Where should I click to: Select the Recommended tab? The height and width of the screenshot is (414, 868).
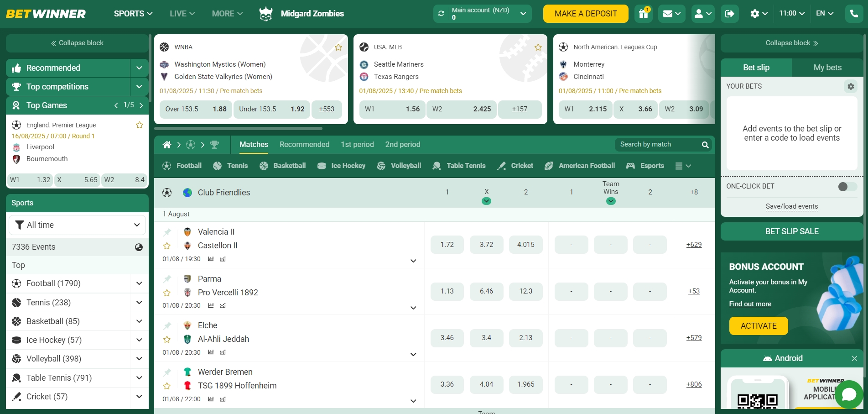coord(304,145)
